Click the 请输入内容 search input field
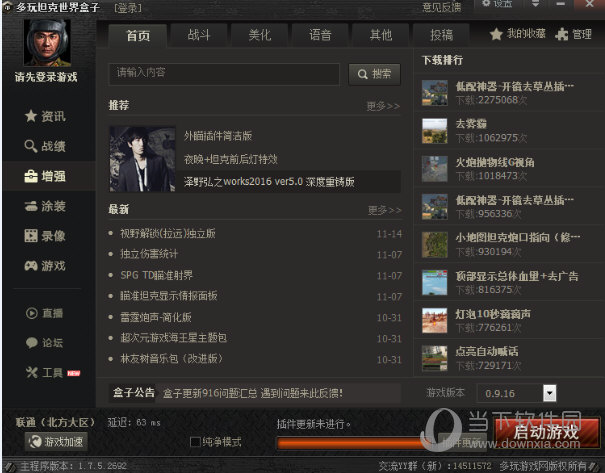This screenshot has width=605, height=473. (x=225, y=73)
